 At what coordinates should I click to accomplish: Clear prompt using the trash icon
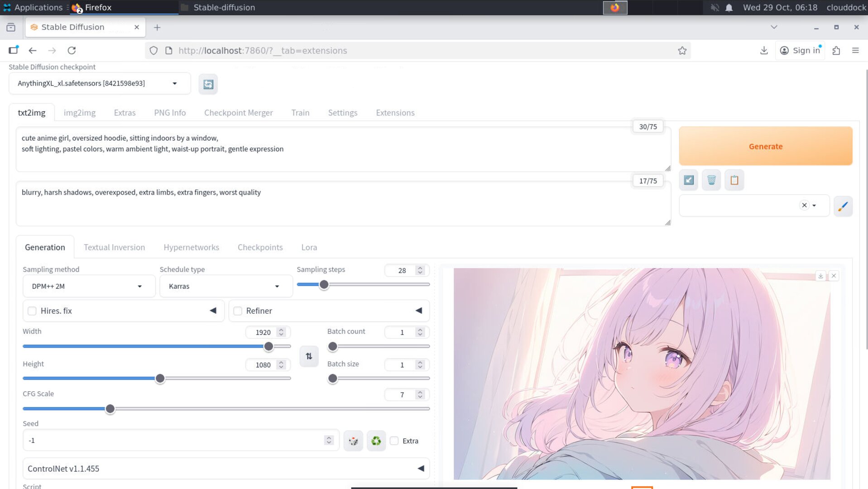(x=711, y=180)
